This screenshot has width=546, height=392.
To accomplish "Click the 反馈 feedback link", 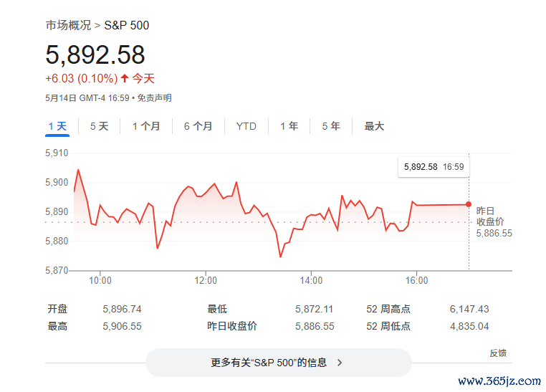I will [498, 353].
